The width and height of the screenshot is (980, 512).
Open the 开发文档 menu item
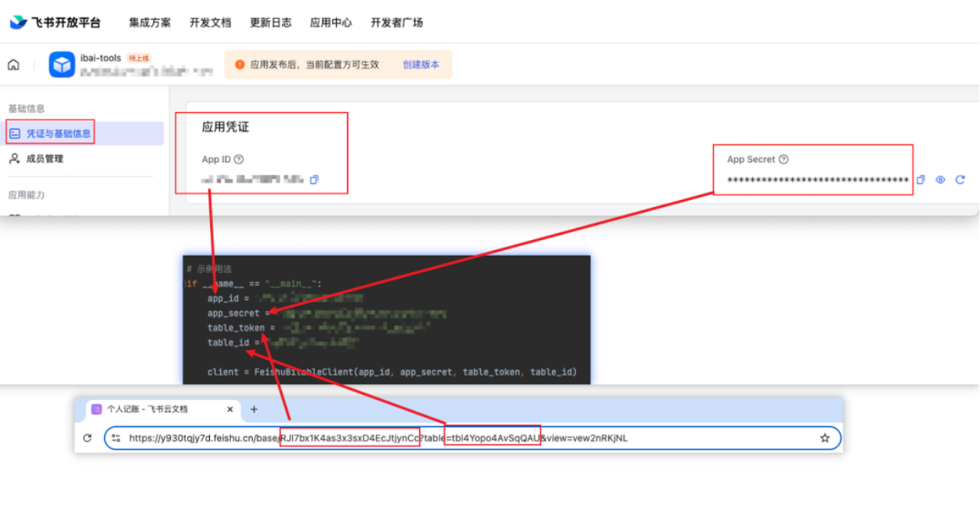tap(210, 23)
